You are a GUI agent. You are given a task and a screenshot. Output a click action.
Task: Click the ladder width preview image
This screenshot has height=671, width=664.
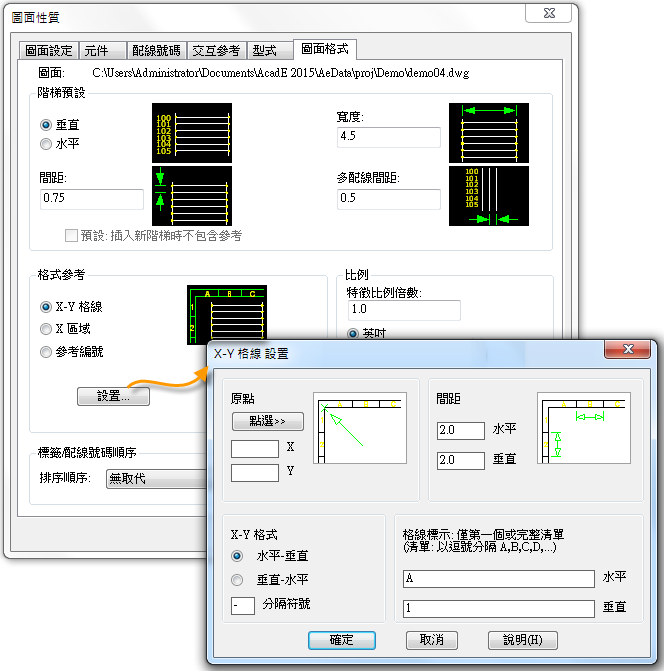tap(489, 133)
